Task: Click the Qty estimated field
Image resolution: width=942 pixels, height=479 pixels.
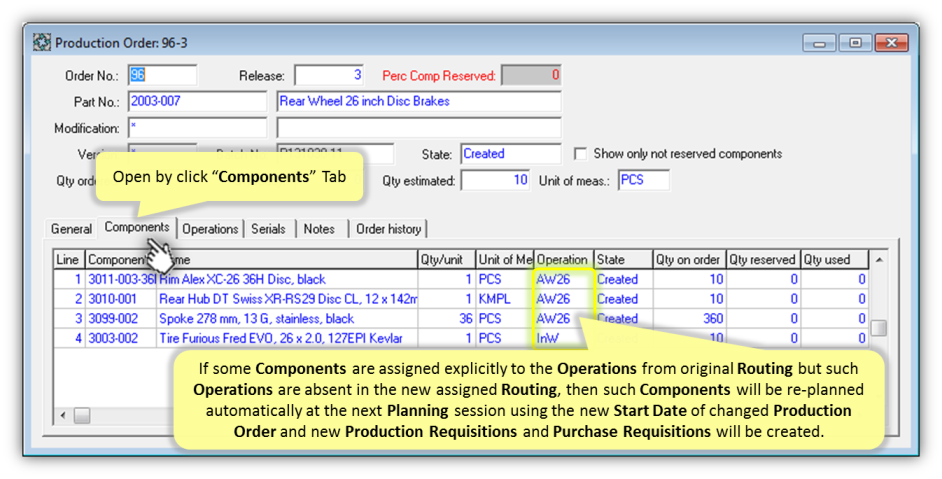Action: (495, 180)
